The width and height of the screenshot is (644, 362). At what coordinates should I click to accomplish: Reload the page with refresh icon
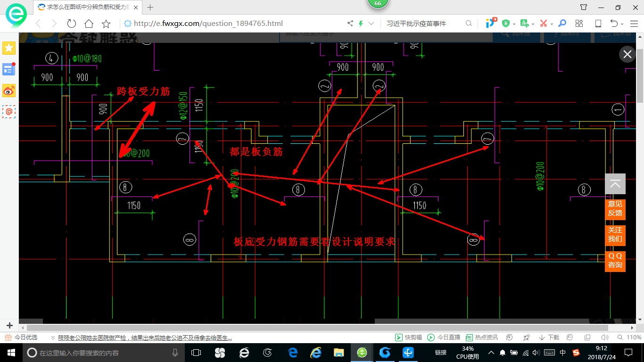tap(71, 24)
